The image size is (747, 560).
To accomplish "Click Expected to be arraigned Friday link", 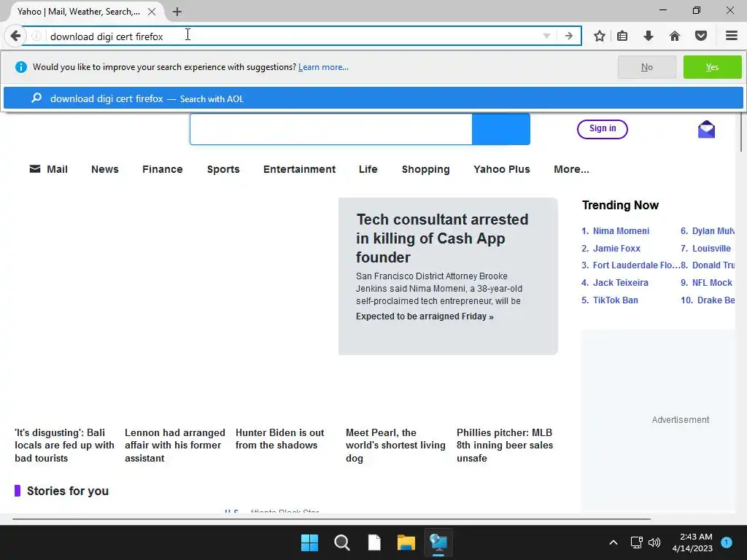I will (425, 316).
